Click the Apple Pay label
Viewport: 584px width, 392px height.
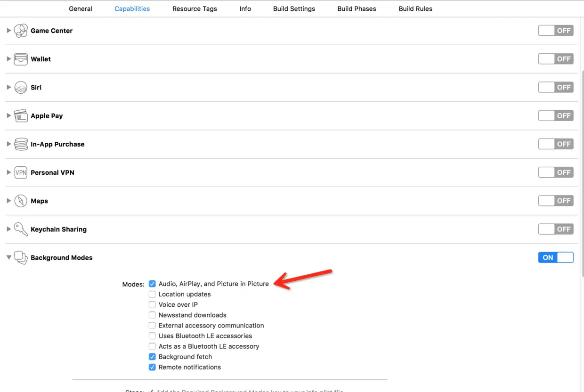coord(47,115)
